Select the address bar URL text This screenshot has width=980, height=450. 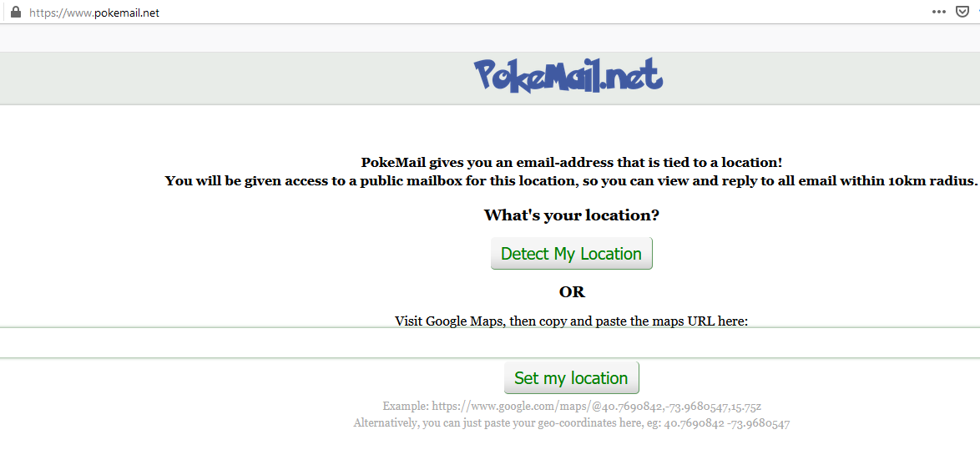[93, 13]
